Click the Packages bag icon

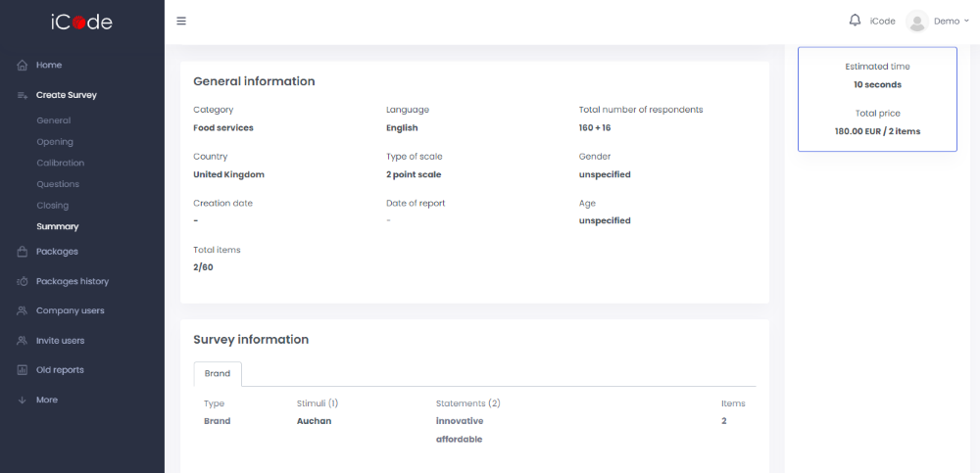pyautogui.click(x=23, y=252)
